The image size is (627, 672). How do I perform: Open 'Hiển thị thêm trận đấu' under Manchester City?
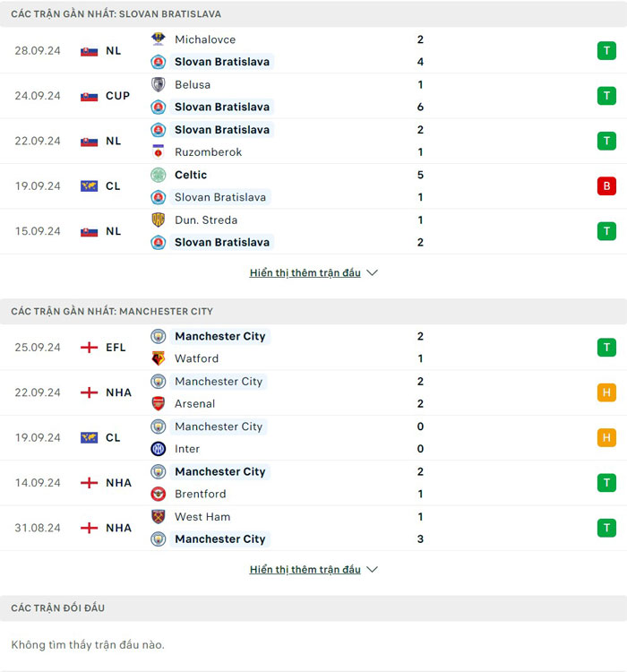[x=305, y=570]
